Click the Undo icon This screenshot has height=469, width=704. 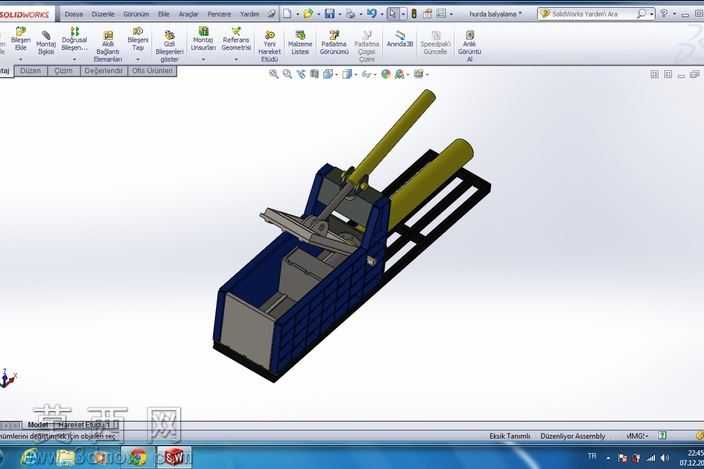coord(372,14)
